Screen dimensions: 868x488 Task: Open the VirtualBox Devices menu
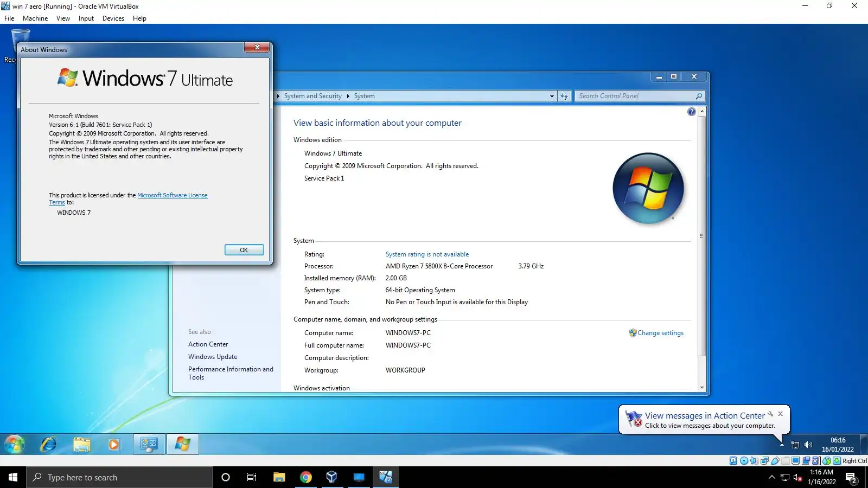[x=113, y=18]
